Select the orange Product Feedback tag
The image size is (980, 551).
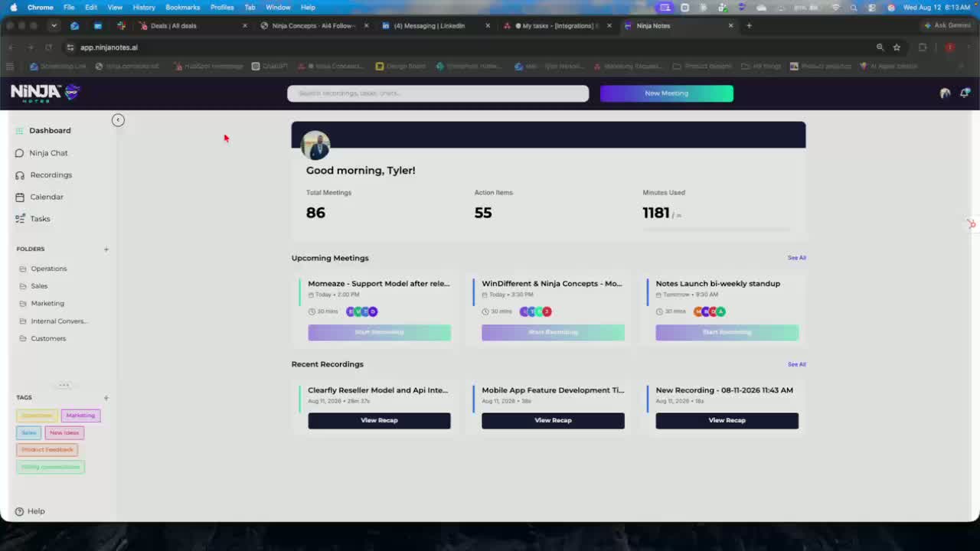(x=47, y=450)
